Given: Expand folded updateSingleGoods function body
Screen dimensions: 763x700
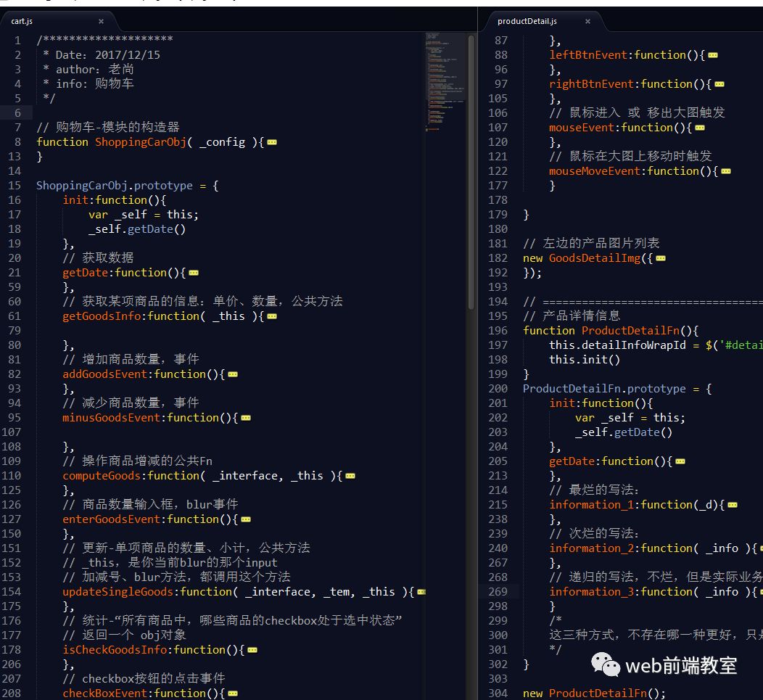Looking at the screenshot, I should click(421, 593).
